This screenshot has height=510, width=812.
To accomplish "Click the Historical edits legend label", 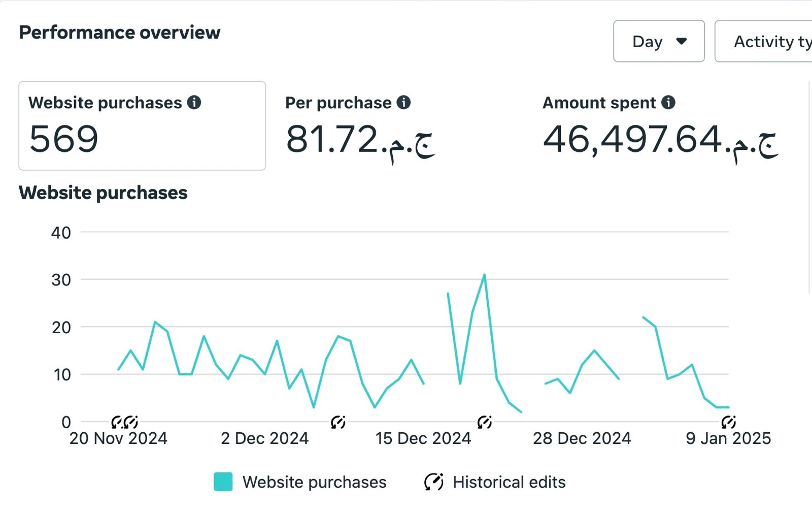I will pos(509,482).
